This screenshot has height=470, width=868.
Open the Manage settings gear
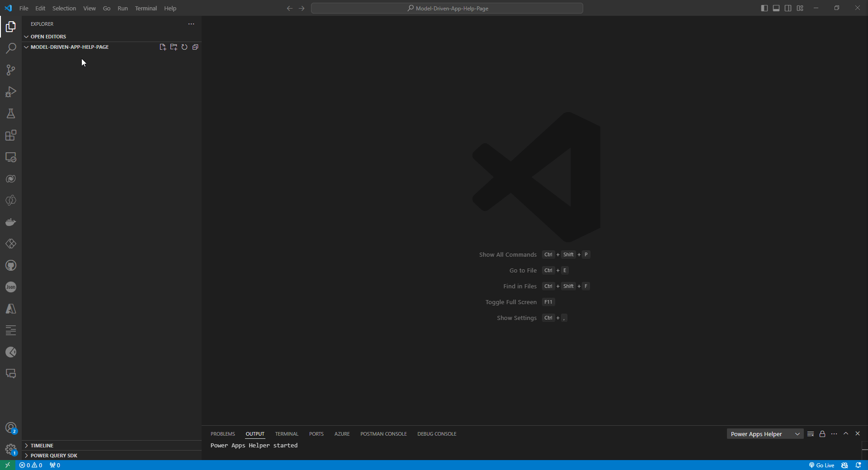point(11,451)
